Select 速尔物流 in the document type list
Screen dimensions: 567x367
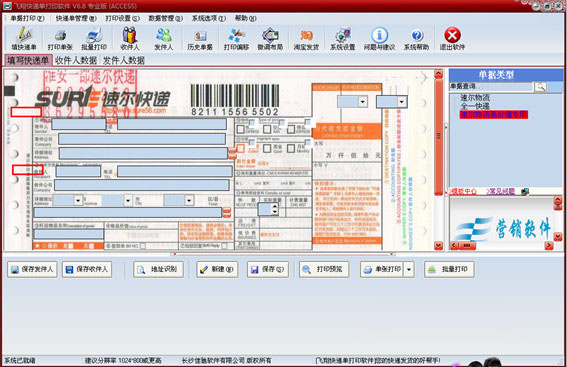point(475,98)
